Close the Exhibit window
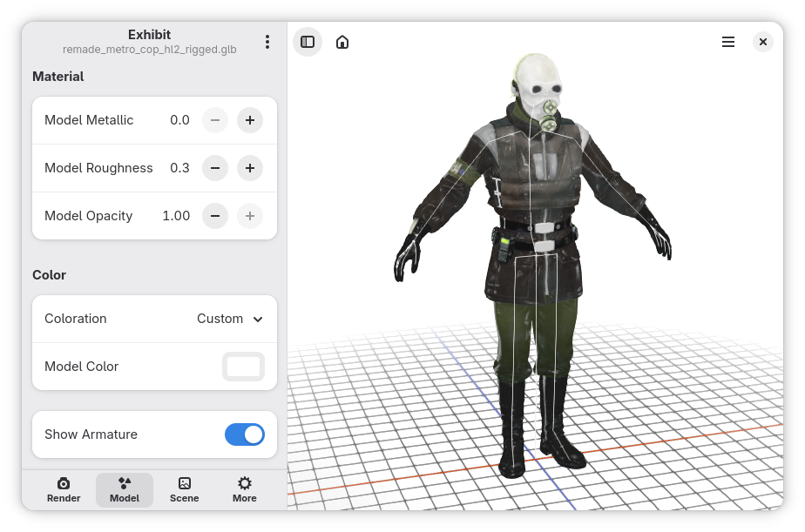 763,42
